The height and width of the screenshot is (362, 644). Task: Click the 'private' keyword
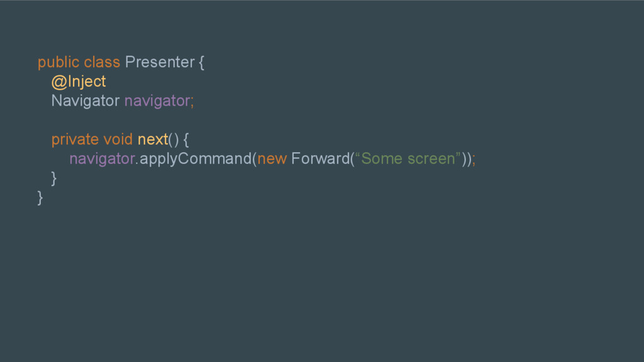75,140
